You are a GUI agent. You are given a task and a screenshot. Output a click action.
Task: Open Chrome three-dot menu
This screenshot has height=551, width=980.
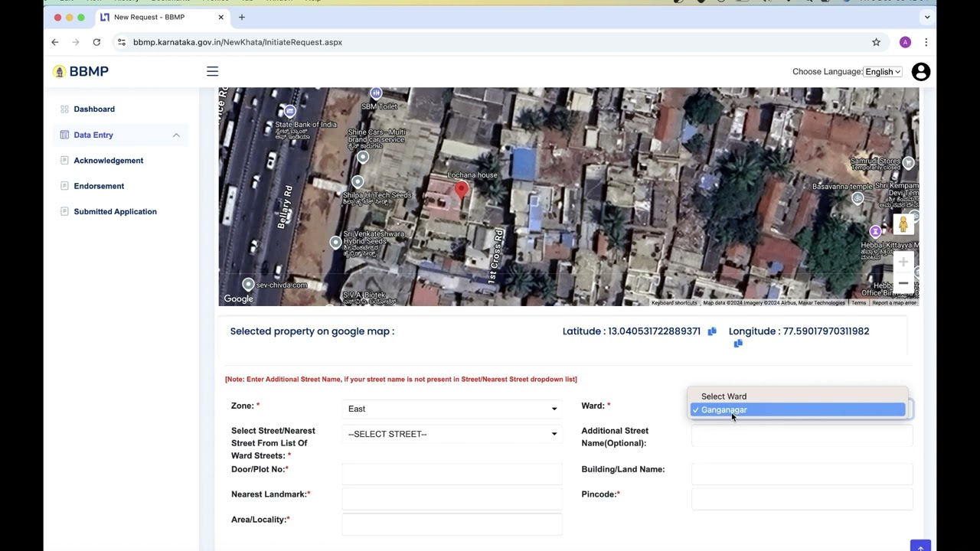[x=926, y=42]
